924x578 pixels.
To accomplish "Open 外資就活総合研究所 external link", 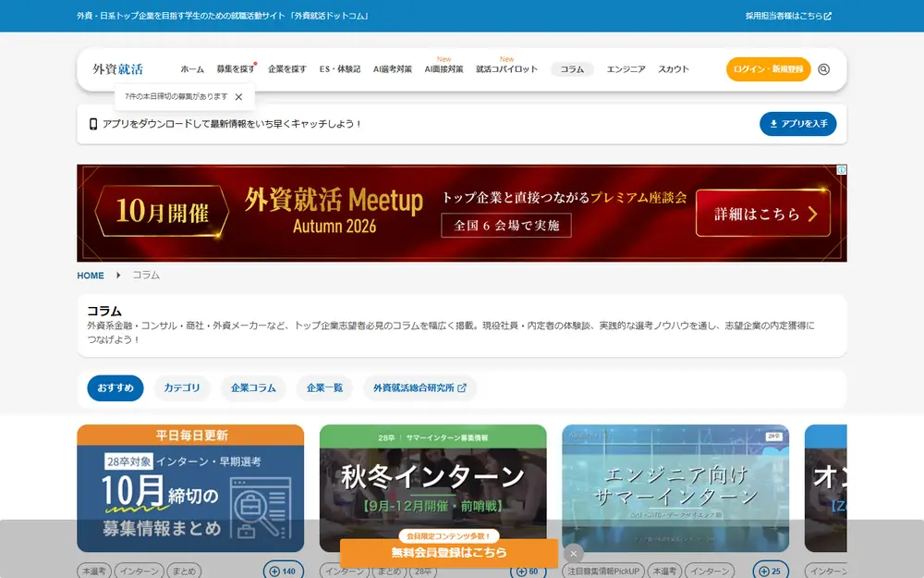I will click(419, 388).
